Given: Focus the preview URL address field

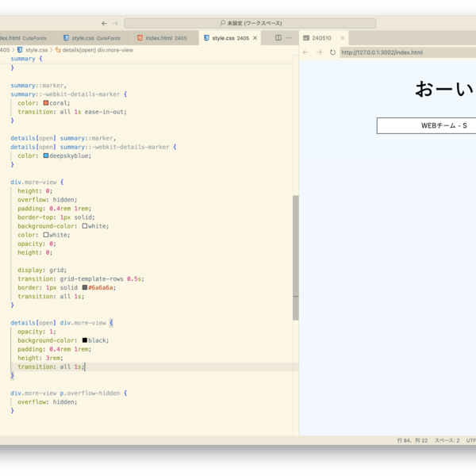Looking at the screenshot, I should tap(408, 52).
